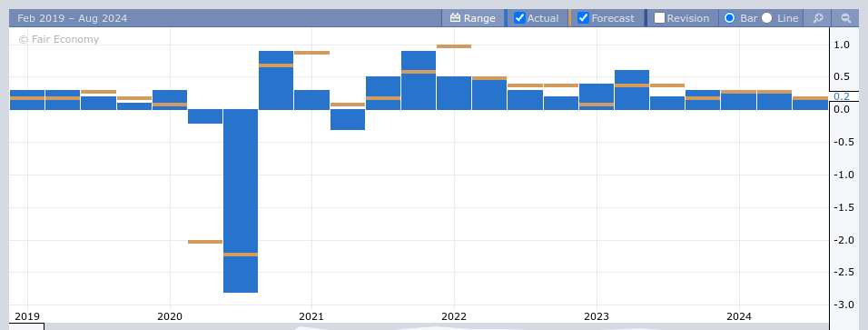Viewport: 868px width, 330px height.
Task: Click the Feb 2019 – Aug 2024 date label
Action: pos(72,18)
